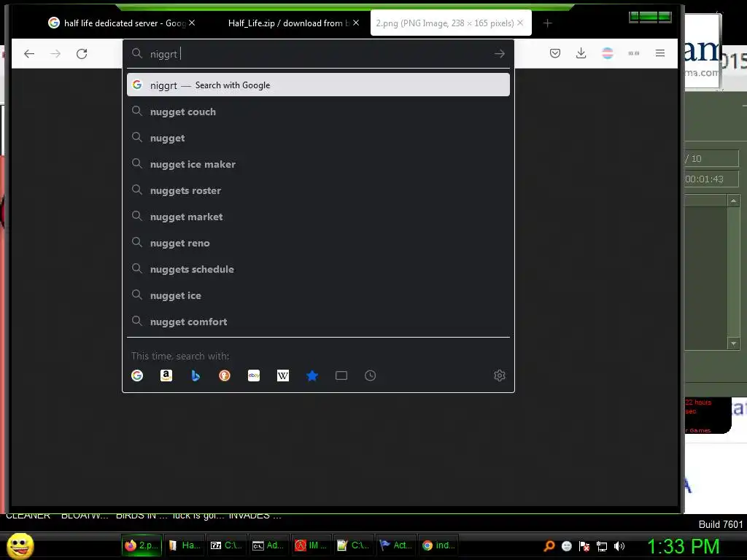Screen dimensions: 747x560
Task: Close the half life dedicated server tab
Action: (x=192, y=23)
